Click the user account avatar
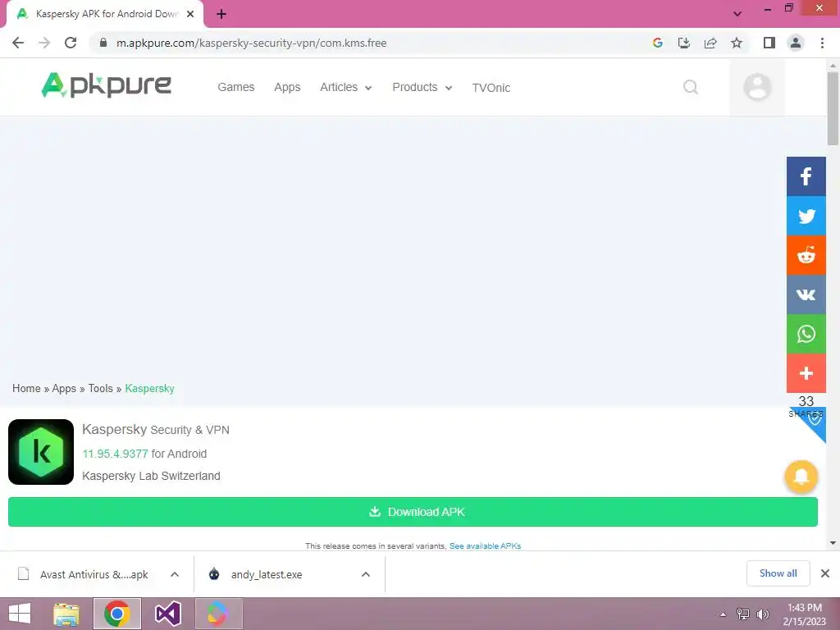The height and width of the screenshot is (630, 840). pos(757,87)
